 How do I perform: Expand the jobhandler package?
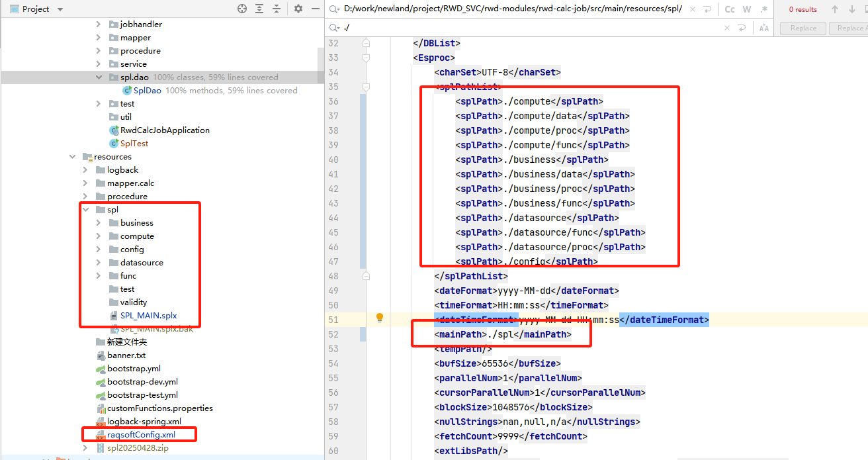(99, 24)
